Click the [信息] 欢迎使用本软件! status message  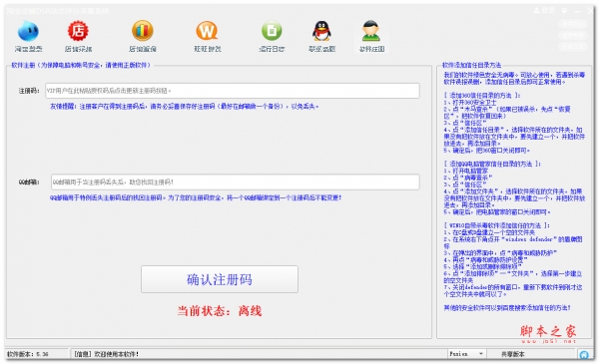tap(106, 354)
